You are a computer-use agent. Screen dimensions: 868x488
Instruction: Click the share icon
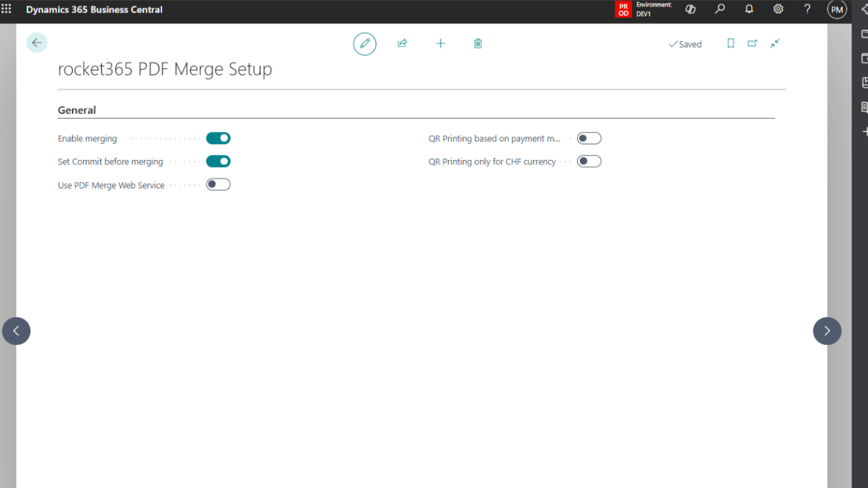point(403,43)
